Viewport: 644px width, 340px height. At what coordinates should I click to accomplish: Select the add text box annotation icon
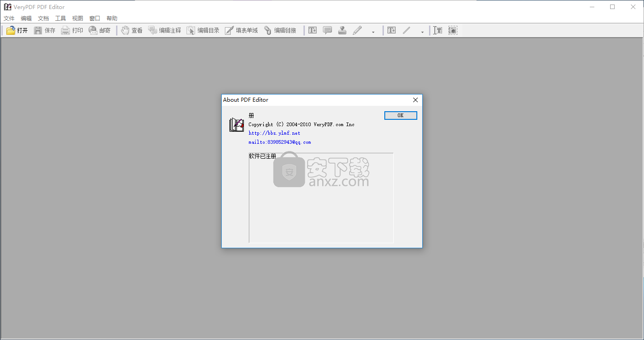pyautogui.click(x=313, y=30)
